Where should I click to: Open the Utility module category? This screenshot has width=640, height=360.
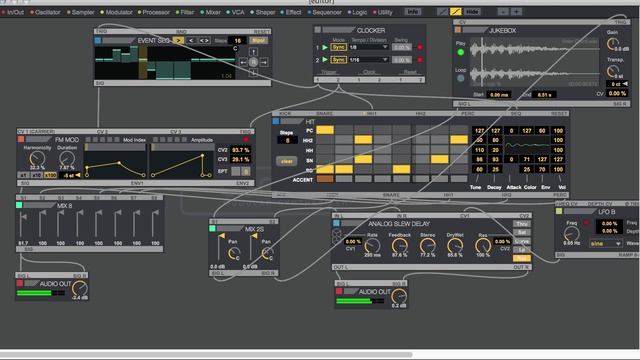(x=382, y=12)
